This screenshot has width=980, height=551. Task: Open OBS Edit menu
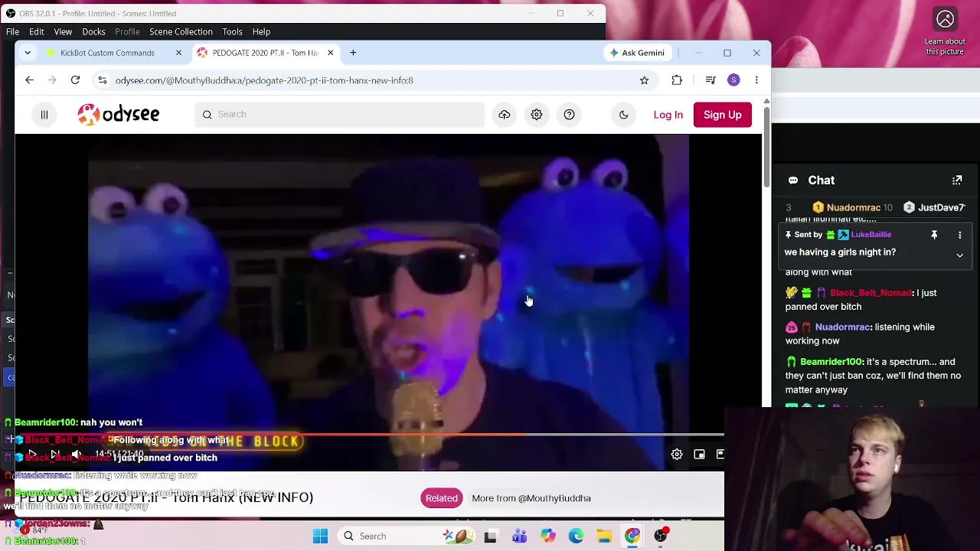(x=36, y=31)
